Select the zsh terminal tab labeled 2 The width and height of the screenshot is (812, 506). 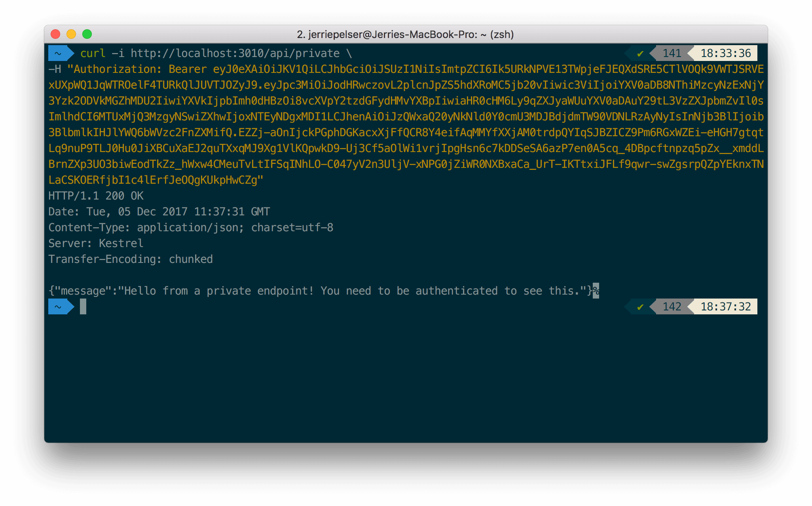406,34
